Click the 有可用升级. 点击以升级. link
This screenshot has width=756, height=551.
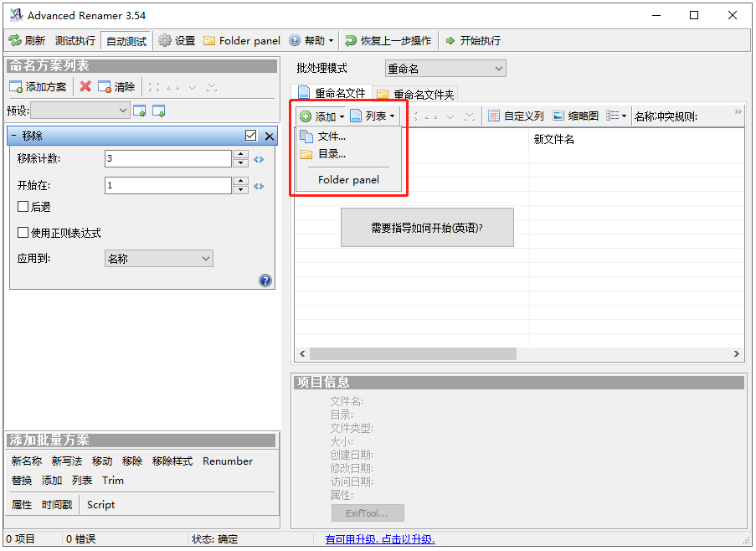pyautogui.click(x=380, y=539)
